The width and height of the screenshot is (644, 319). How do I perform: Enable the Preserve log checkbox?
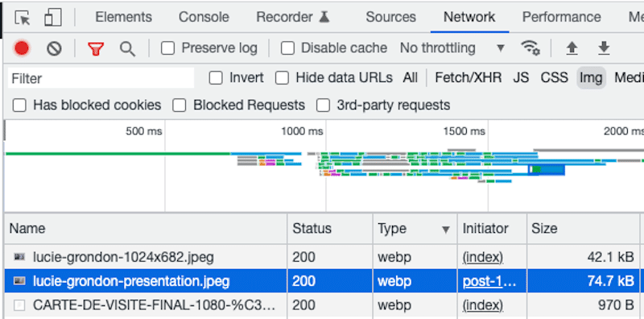click(167, 48)
